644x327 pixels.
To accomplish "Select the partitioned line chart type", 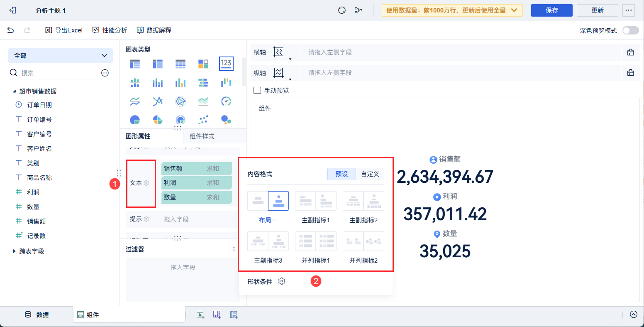I will click(135, 101).
